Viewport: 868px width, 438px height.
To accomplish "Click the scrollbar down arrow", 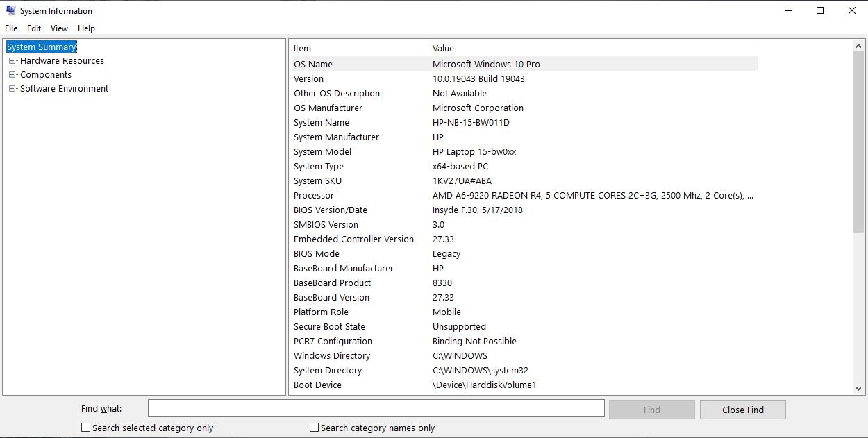I will [858, 389].
